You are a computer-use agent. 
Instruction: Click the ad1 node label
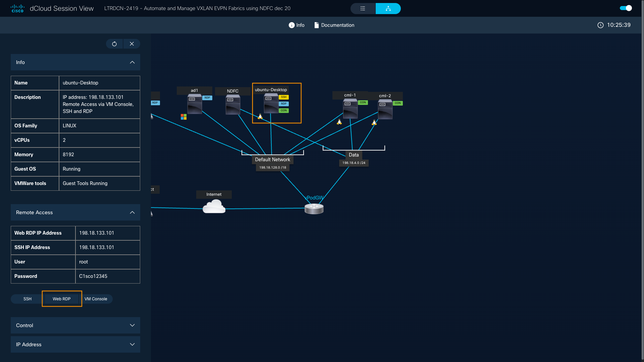click(195, 90)
